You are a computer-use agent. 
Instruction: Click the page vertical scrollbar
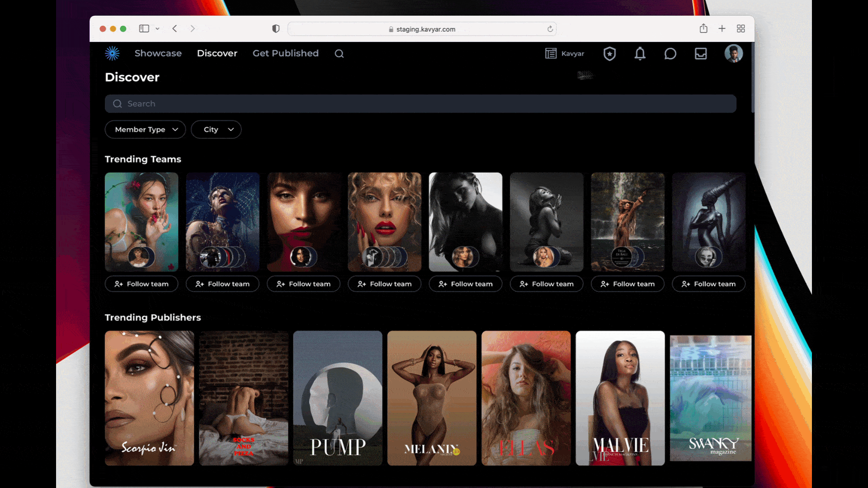[x=753, y=78]
